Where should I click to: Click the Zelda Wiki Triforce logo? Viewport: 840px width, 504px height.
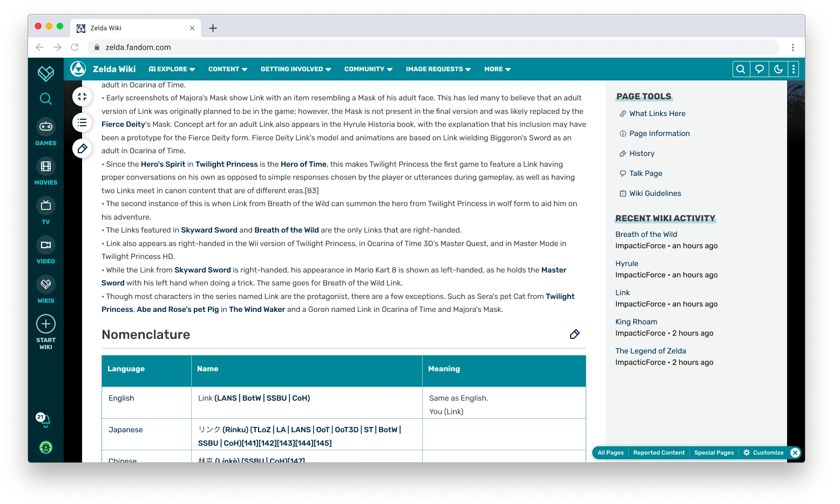(x=78, y=69)
